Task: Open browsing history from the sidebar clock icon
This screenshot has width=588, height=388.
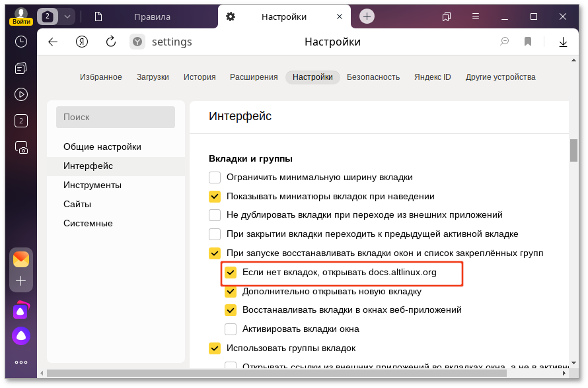Action: [x=20, y=41]
